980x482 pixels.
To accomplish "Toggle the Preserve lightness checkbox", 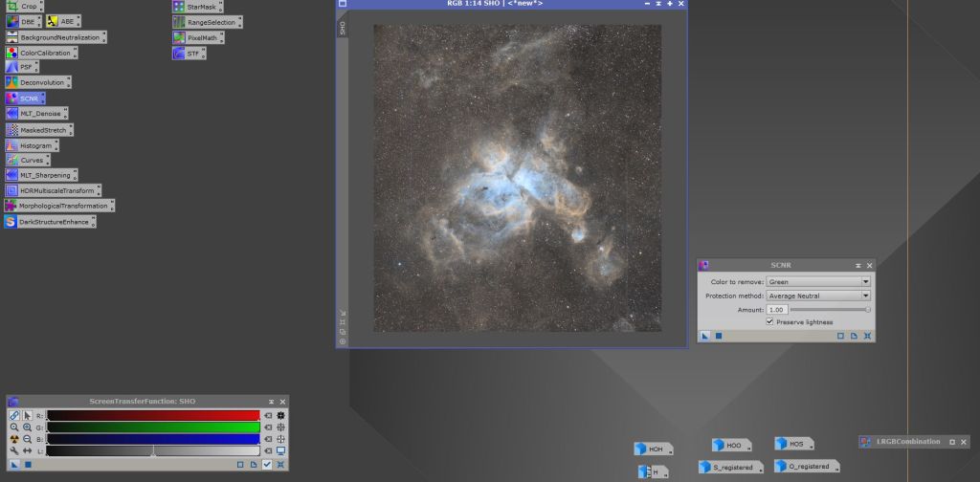I will pyautogui.click(x=769, y=322).
